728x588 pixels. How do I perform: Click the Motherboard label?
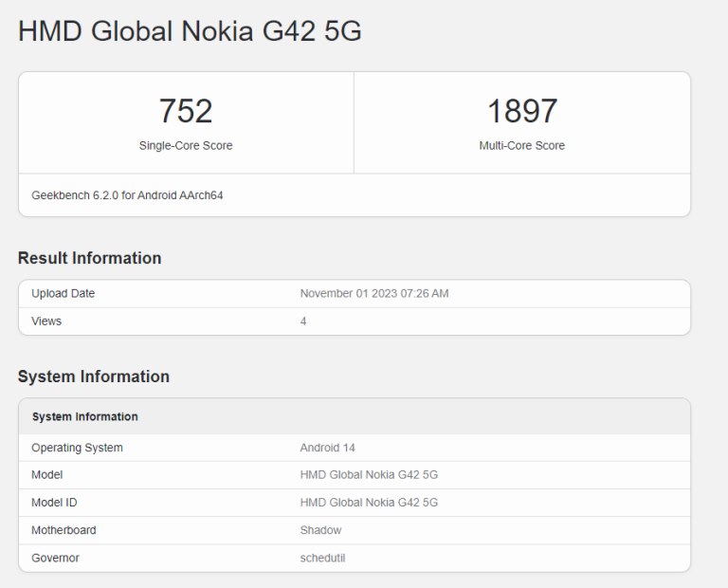click(64, 530)
